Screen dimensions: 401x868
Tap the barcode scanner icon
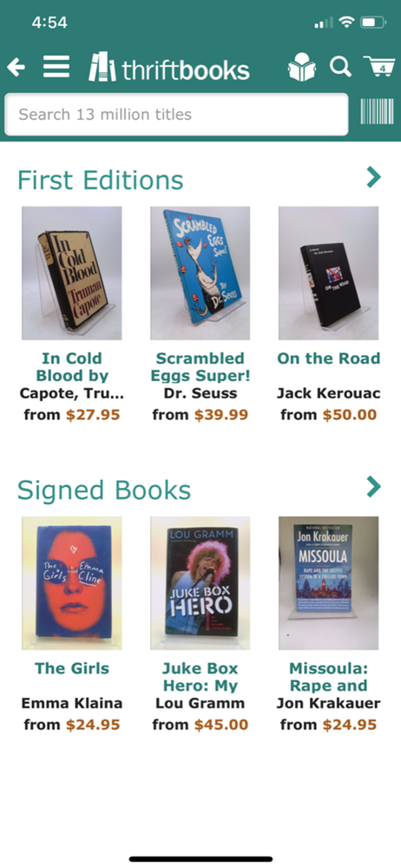(x=378, y=111)
